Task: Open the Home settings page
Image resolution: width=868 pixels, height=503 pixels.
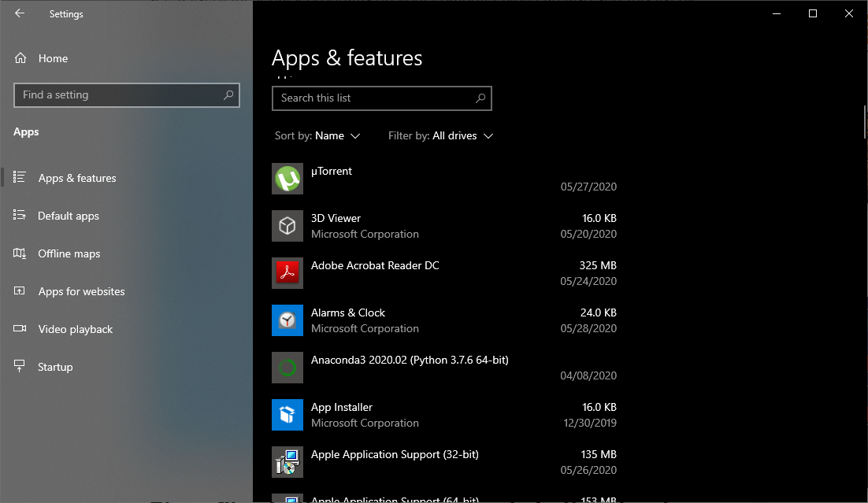Action: pos(53,58)
